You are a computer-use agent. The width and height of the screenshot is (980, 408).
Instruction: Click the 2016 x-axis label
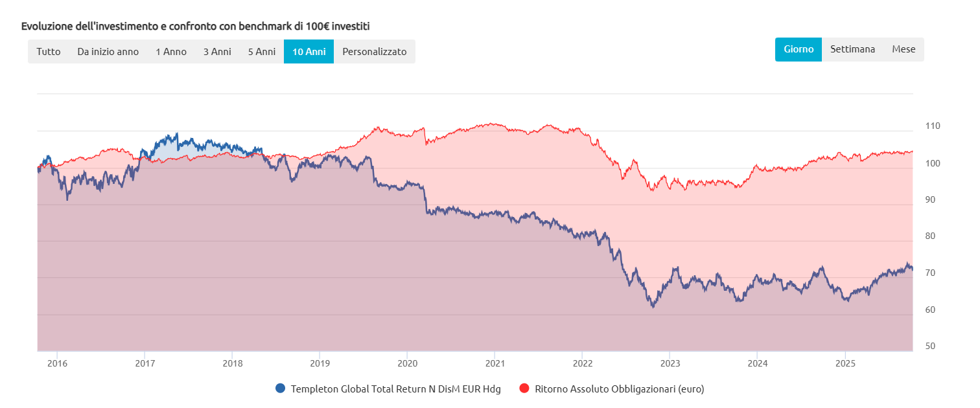pyautogui.click(x=57, y=362)
